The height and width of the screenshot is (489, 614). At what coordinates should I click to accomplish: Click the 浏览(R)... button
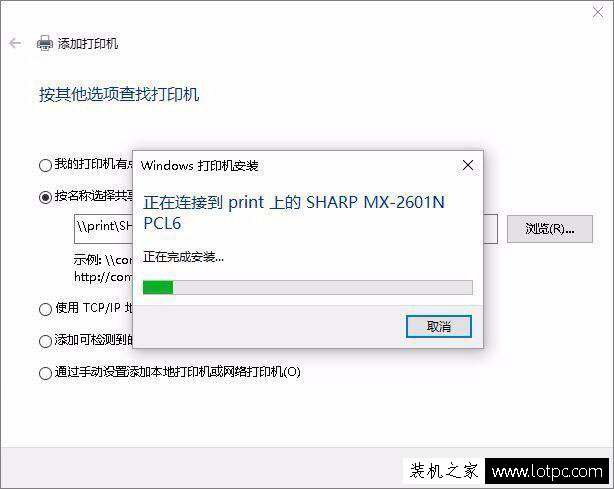(550, 229)
